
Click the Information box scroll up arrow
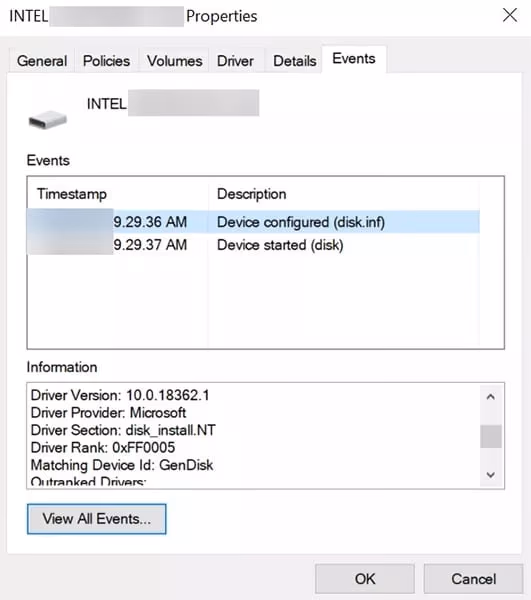pyautogui.click(x=491, y=397)
